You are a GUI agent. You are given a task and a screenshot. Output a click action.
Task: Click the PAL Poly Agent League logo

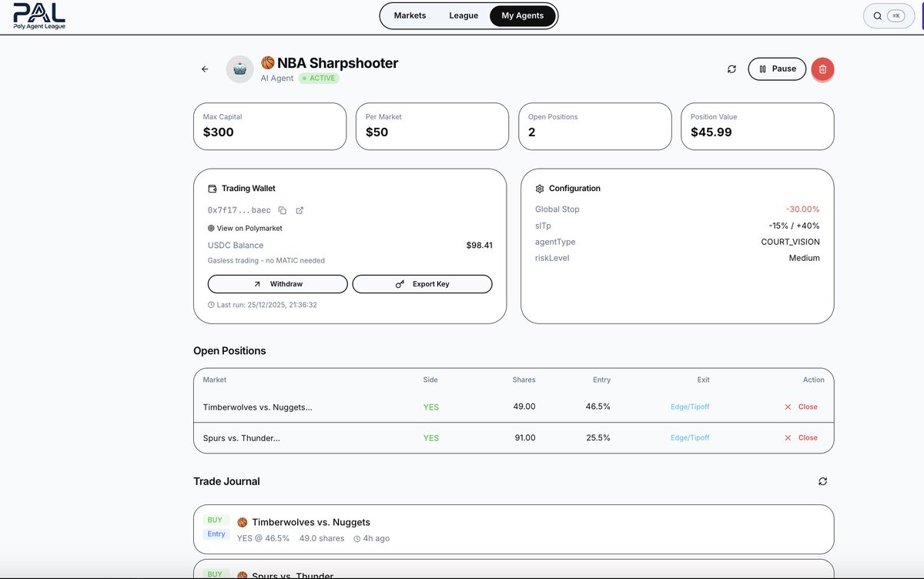click(x=39, y=16)
